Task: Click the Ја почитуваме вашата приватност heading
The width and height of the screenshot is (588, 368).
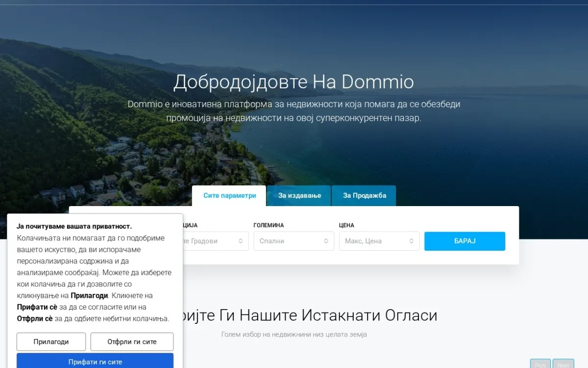Action: 74,226
